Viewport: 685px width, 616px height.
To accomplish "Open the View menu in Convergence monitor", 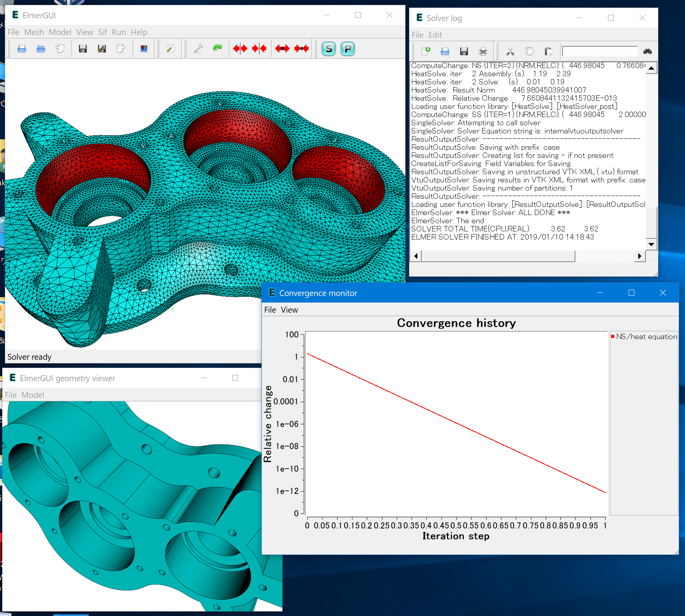I will [x=289, y=310].
